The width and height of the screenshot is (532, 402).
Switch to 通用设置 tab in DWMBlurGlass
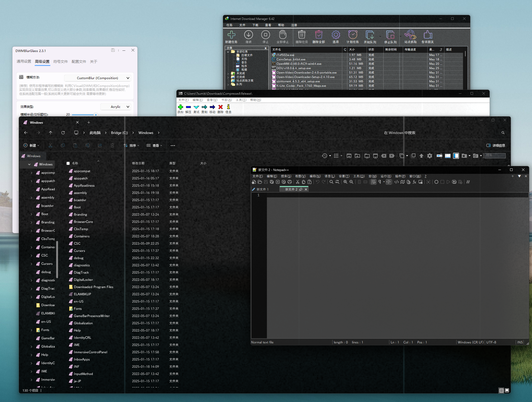[x=24, y=61]
